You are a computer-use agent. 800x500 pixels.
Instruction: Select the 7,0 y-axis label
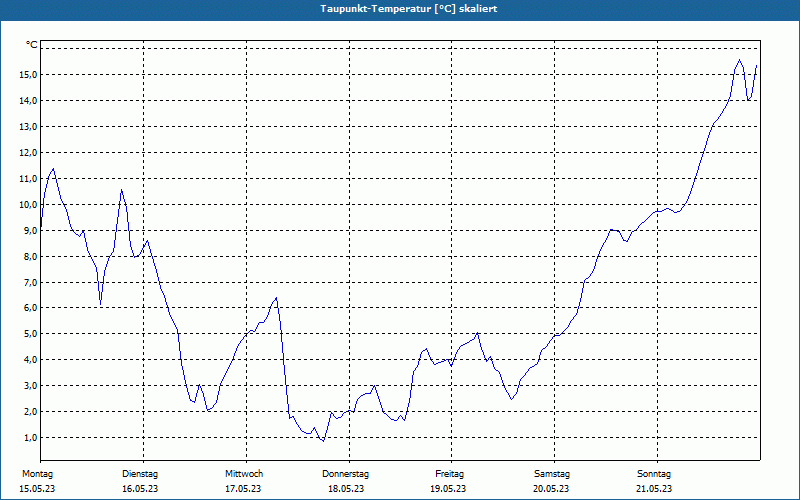[x=30, y=283]
